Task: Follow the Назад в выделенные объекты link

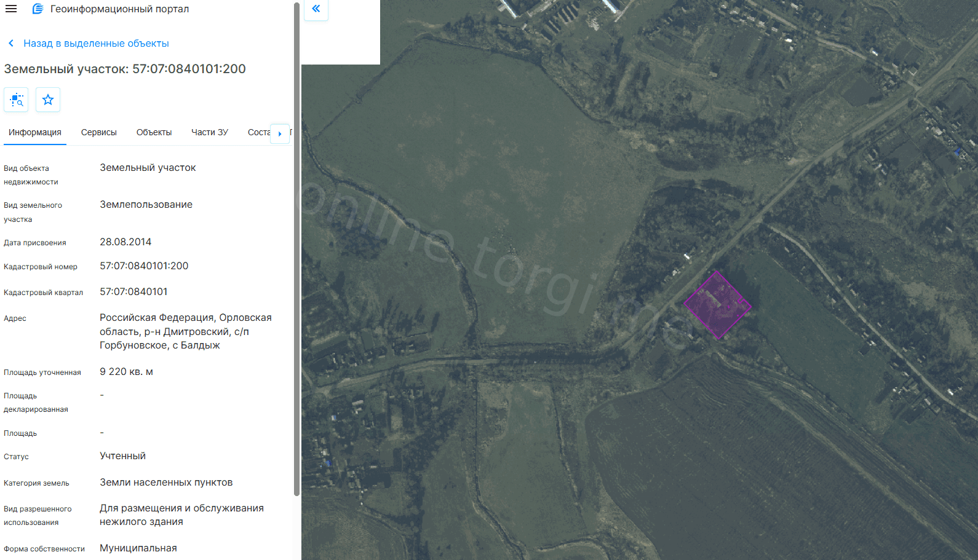Action: (x=96, y=44)
